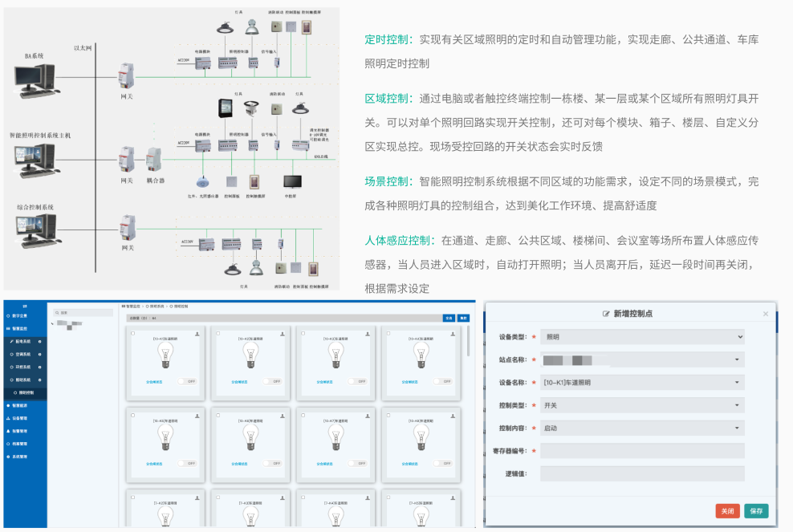
Task: Click the lighting card list vertical scrollbar
Action: [x=469, y=341]
